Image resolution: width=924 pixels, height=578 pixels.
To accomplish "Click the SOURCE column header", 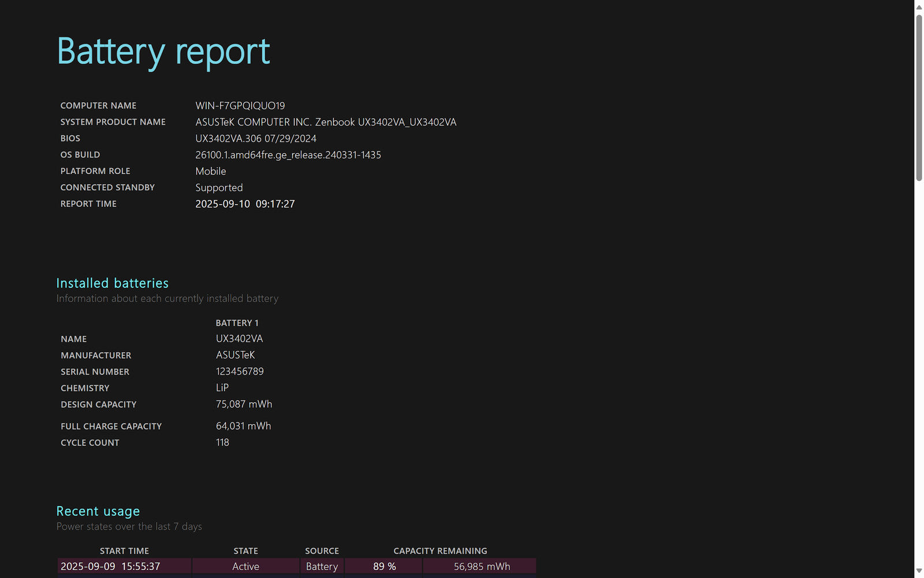I will 322,551.
